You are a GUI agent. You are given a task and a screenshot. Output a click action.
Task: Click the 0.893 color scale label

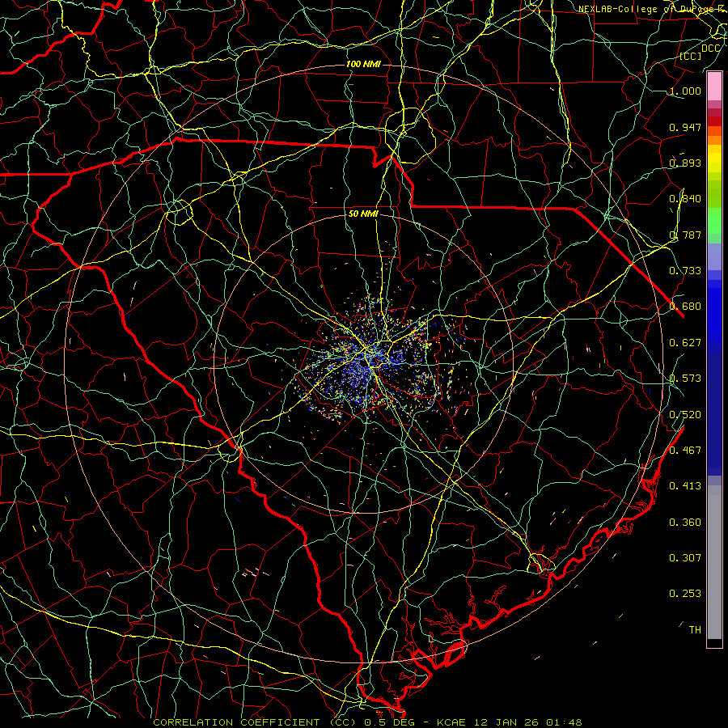[685, 163]
